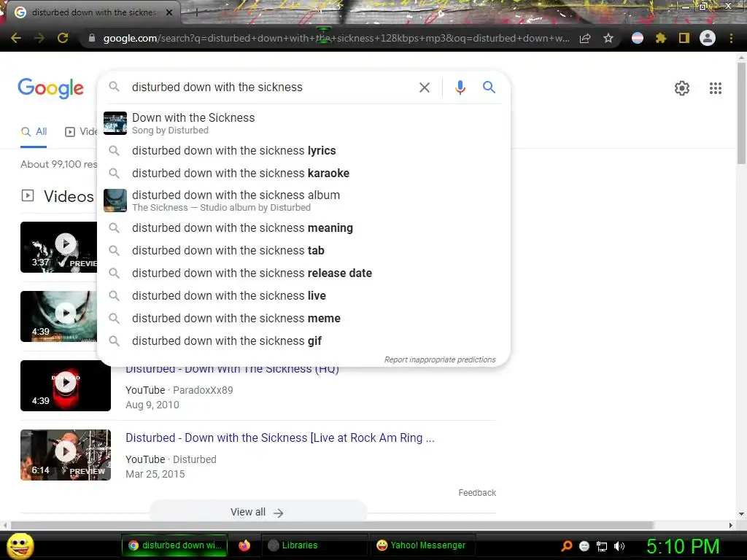Click the tray magnifier icon
Viewport: 747px width, 560px height.
(566, 546)
